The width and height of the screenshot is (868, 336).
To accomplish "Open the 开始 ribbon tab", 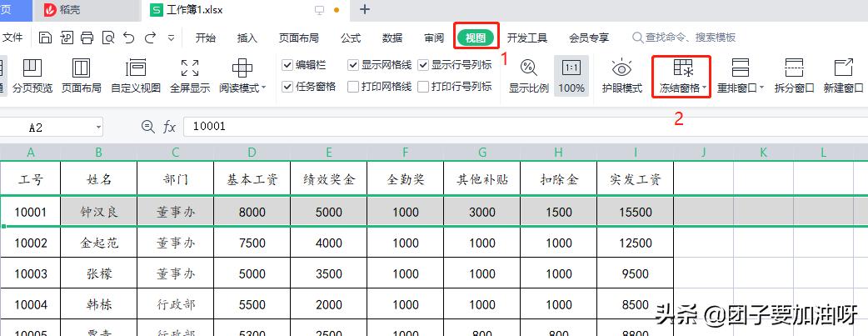I will pyautogui.click(x=206, y=38).
